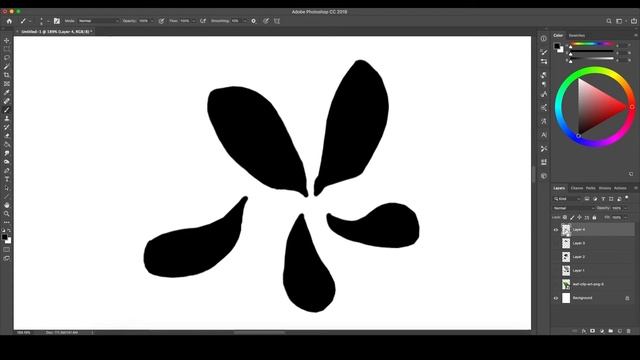Create a new layer

(x=620, y=331)
